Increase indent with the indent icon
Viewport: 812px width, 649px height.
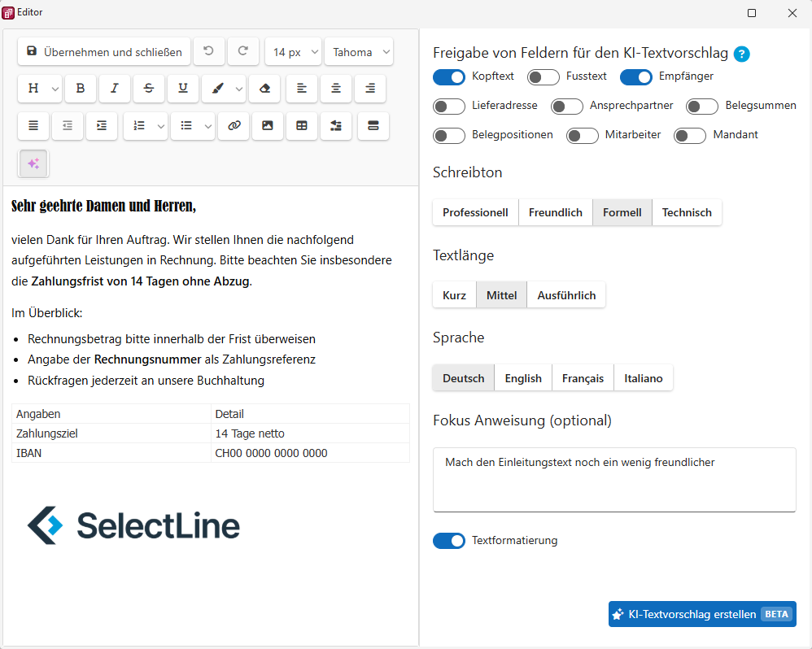coord(102,126)
